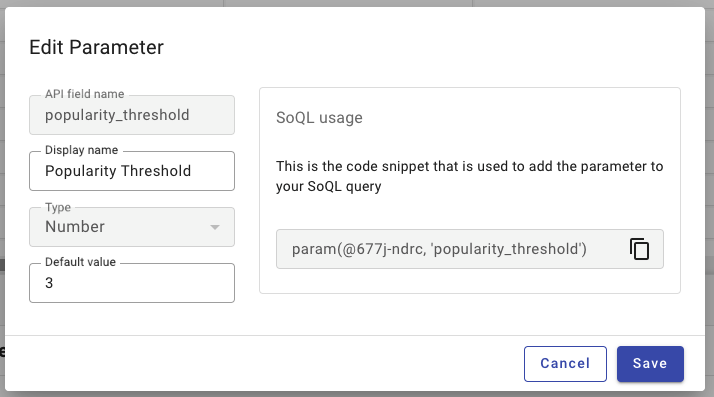Place cursor after the default value 3
This screenshot has height=397, width=714.
(x=54, y=283)
